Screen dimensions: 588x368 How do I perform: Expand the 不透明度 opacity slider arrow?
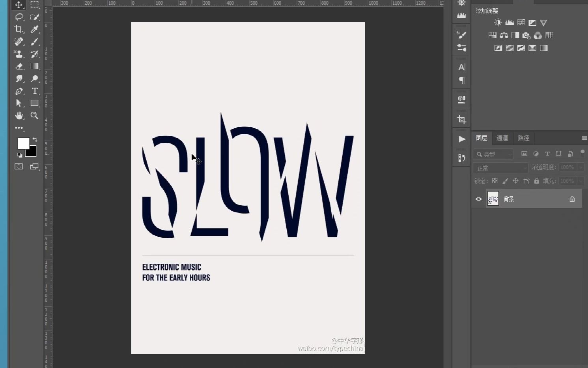tap(581, 167)
